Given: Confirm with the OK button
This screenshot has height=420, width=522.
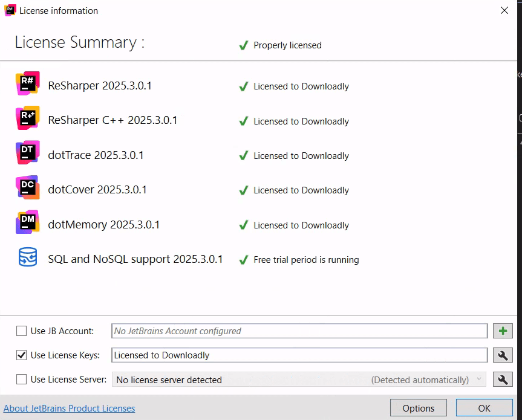Looking at the screenshot, I should pos(484,408).
